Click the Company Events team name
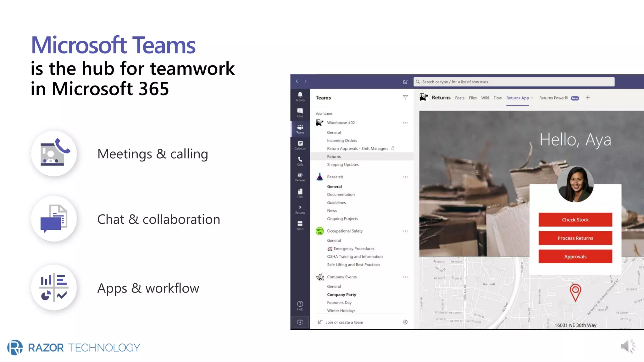The height and width of the screenshot is (362, 644). pos(342,277)
